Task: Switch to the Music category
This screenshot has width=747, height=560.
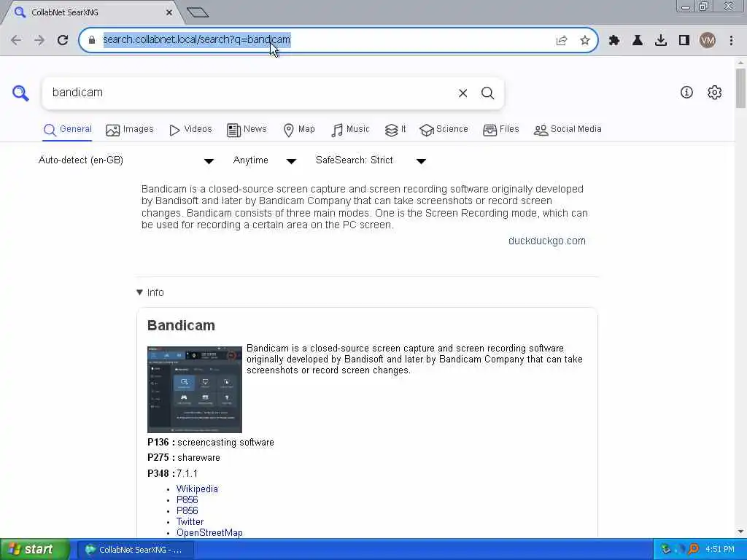Action: coord(350,130)
